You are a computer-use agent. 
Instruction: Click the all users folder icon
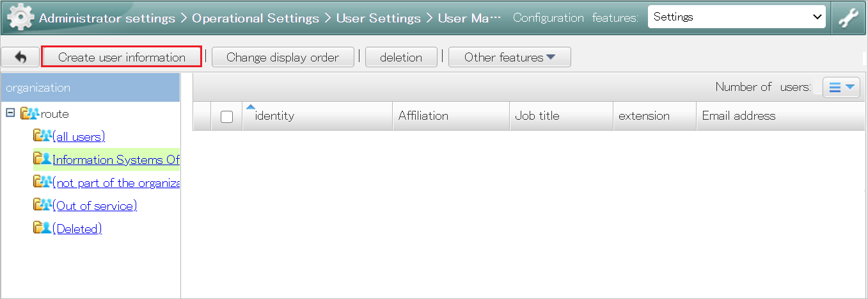[42, 136]
